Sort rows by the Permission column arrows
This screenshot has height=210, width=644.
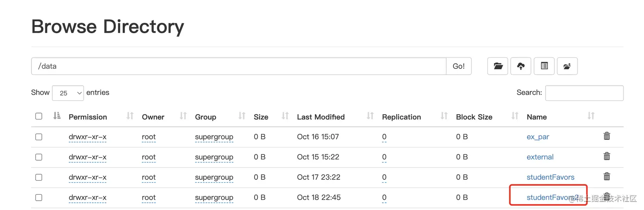click(x=130, y=116)
